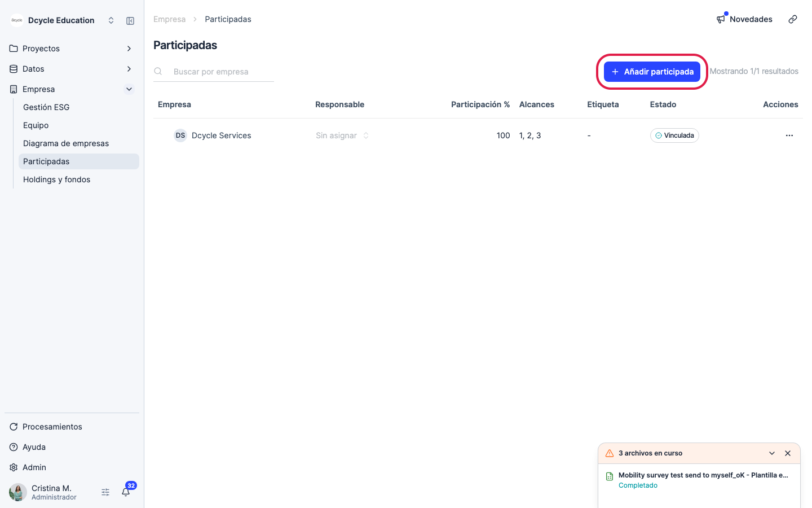Screen dimensions: 812x508
Task: Minimize the 3 archivos en curso panel
Action: tap(772, 453)
